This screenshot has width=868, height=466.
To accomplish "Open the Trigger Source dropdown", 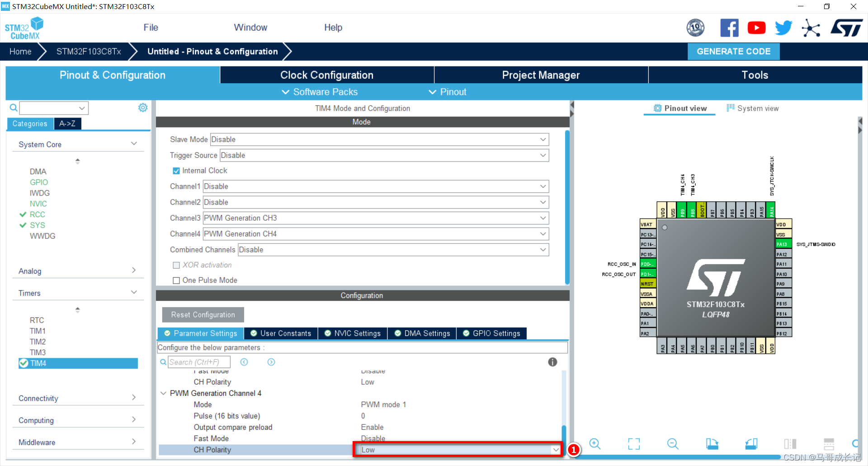I will click(384, 155).
